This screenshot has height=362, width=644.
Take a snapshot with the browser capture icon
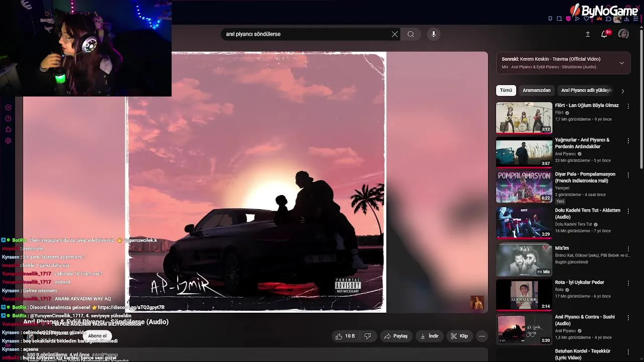click(x=559, y=19)
